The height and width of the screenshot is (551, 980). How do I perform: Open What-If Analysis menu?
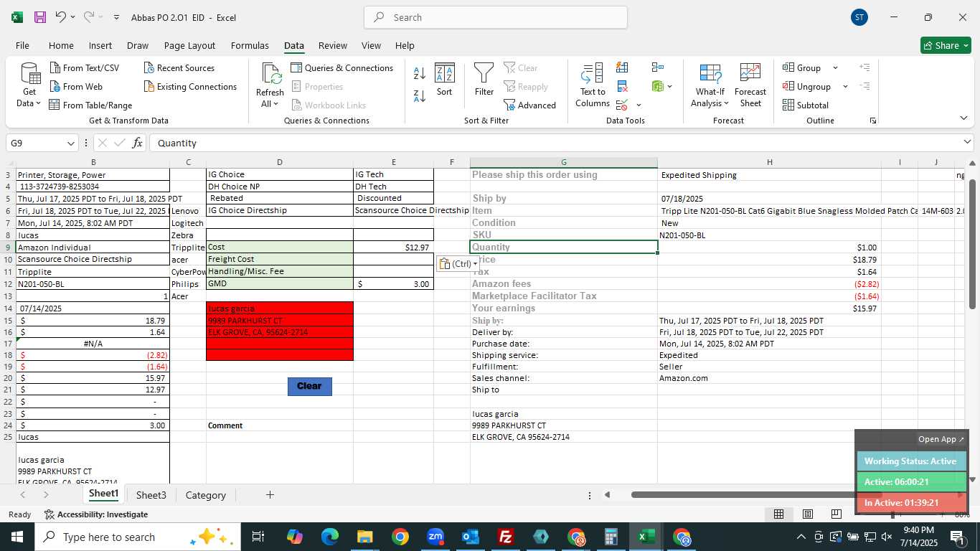pos(710,85)
